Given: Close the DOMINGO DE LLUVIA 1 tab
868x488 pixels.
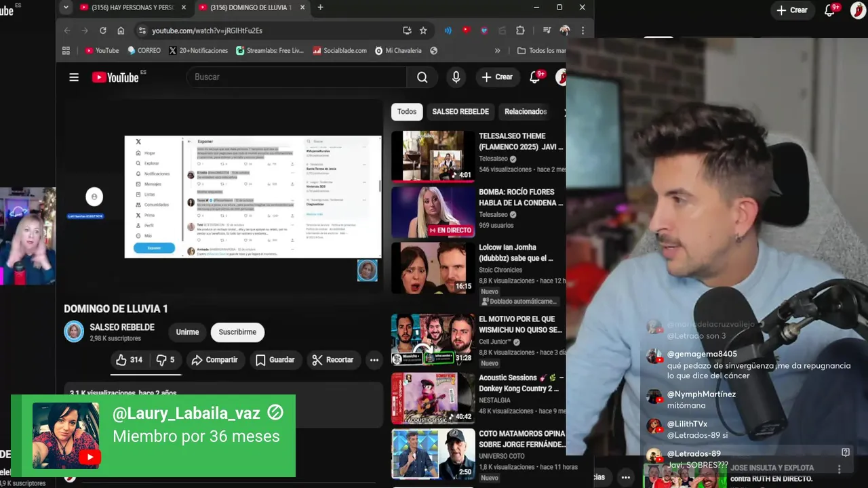Looking at the screenshot, I should click(x=301, y=7).
